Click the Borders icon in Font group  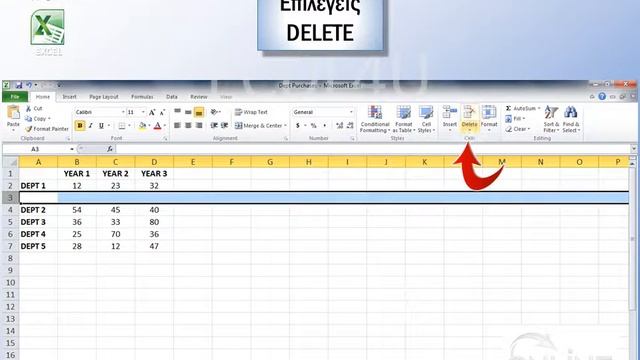(x=122, y=126)
